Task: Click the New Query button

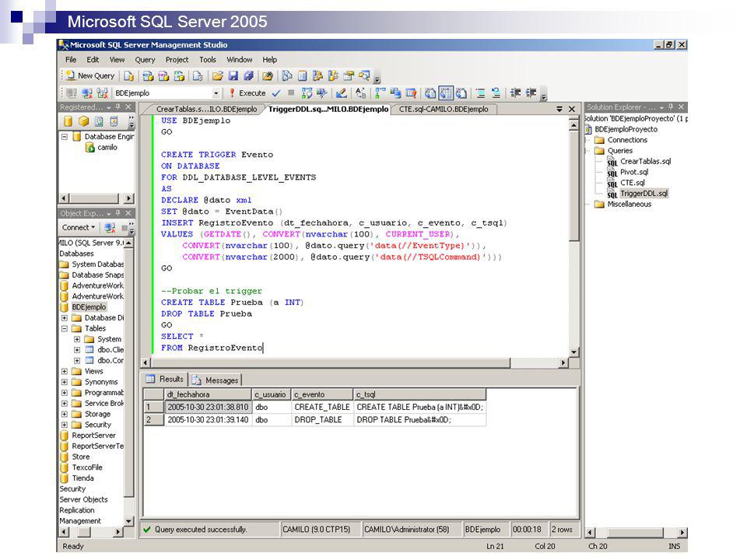Action: point(90,75)
